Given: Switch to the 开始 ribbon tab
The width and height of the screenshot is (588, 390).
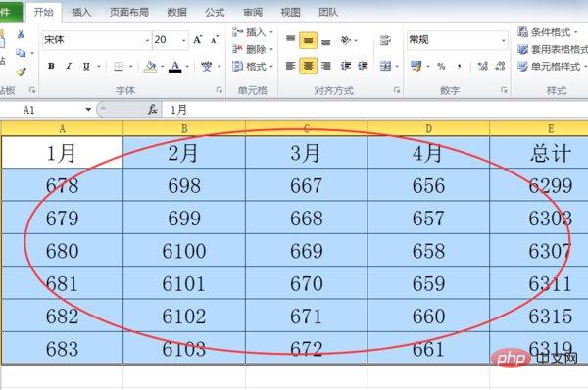Looking at the screenshot, I should click(43, 12).
